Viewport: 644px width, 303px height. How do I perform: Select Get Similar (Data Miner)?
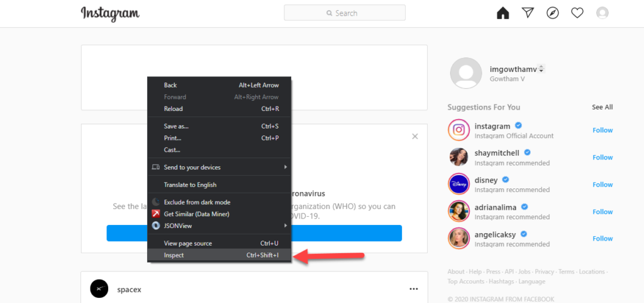tap(219, 214)
